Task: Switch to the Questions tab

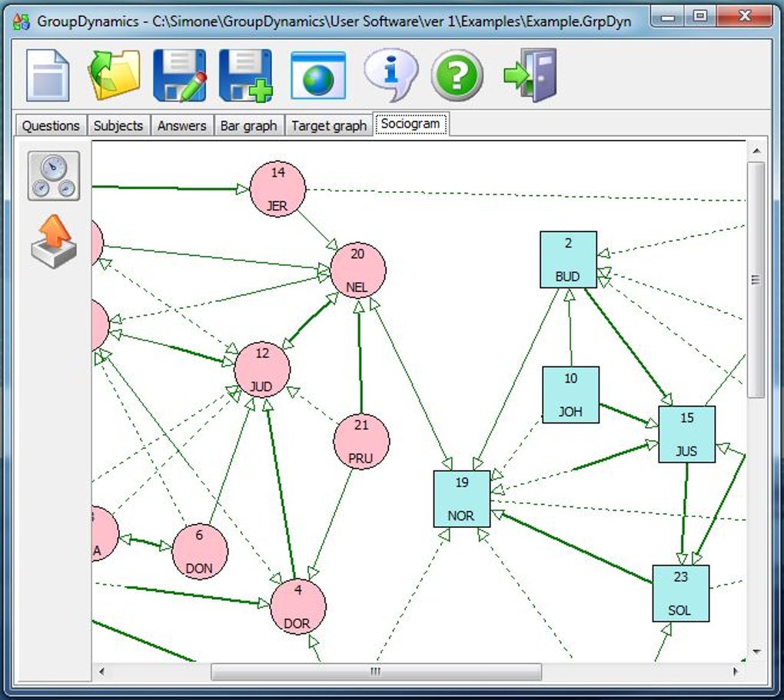Action: [x=51, y=125]
